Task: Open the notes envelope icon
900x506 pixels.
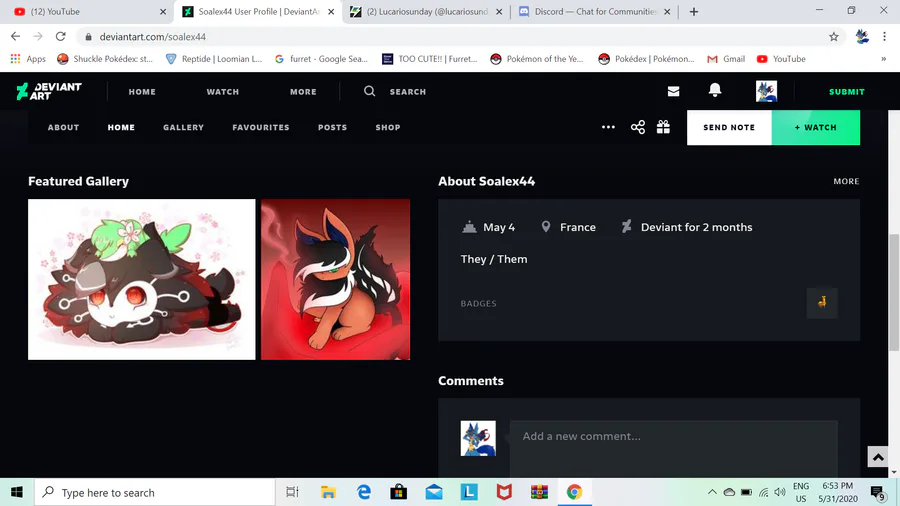Action: coord(673,91)
